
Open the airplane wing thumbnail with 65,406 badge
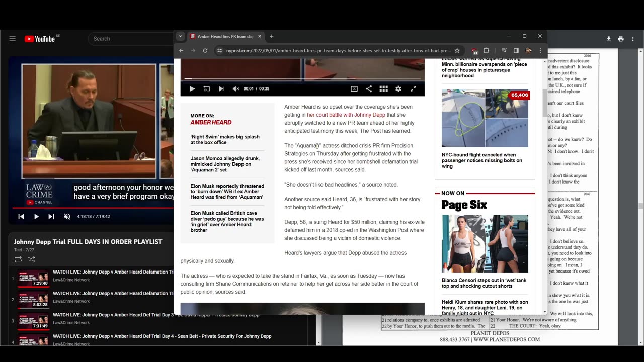[x=485, y=118]
